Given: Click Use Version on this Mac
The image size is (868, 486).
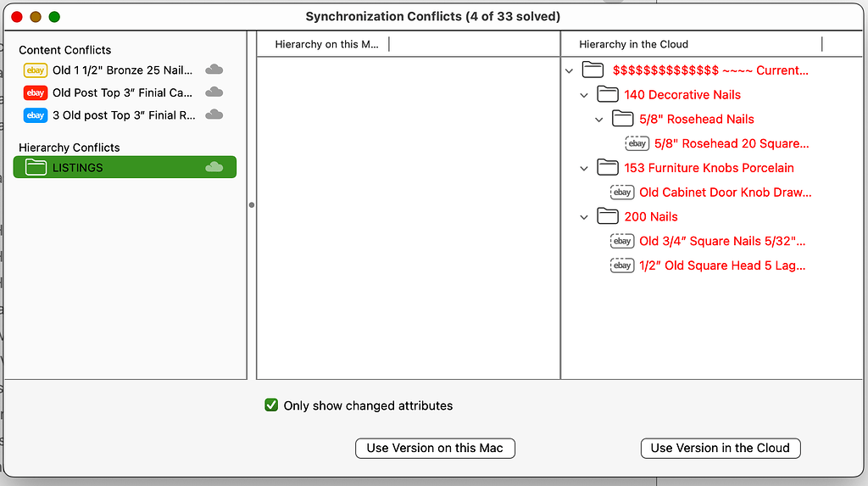Looking at the screenshot, I should (x=435, y=448).
